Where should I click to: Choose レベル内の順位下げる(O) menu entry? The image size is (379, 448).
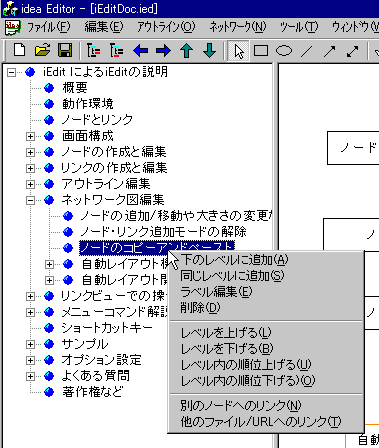pos(265,380)
